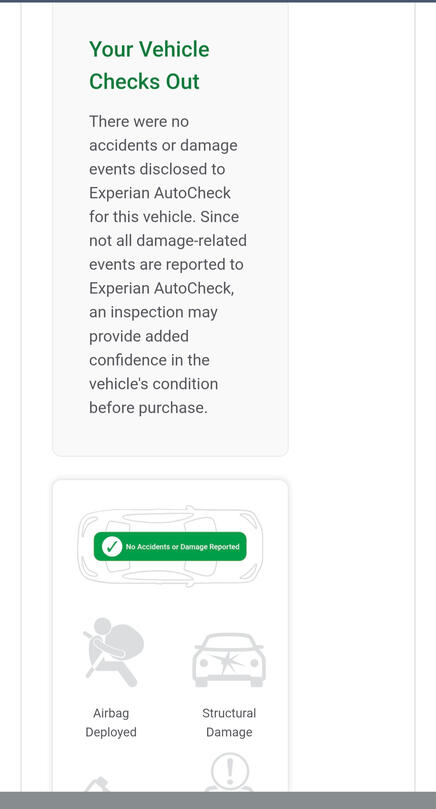Click the 'an inspection may' text line
Viewport: 436px width, 809px height.
[153, 313]
